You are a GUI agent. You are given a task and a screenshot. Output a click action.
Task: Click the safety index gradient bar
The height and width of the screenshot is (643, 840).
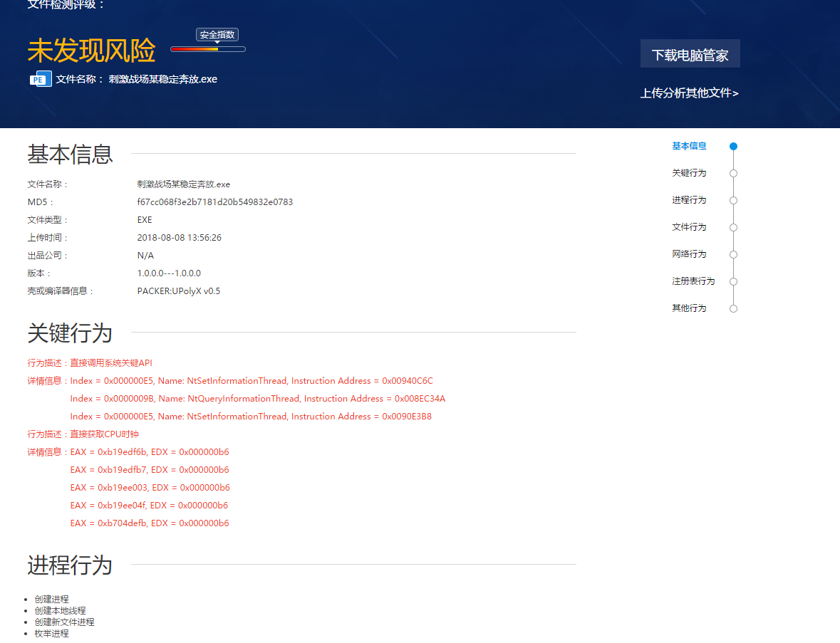(x=208, y=49)
